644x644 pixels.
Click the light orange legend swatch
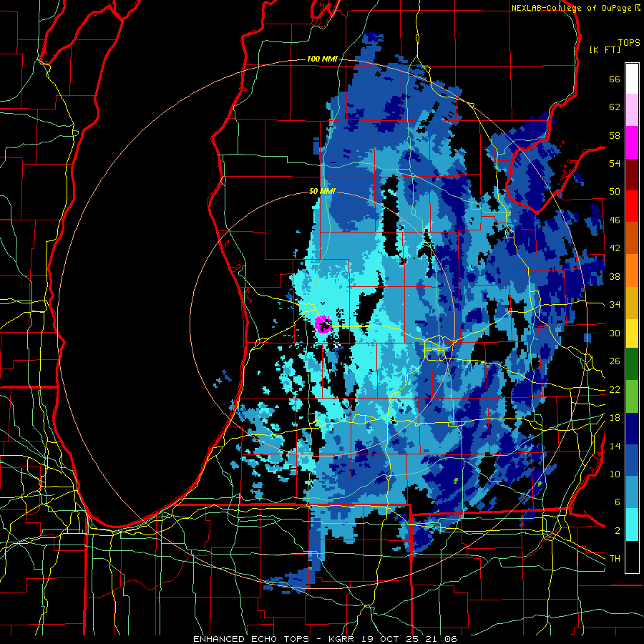(x=632, y=270)
